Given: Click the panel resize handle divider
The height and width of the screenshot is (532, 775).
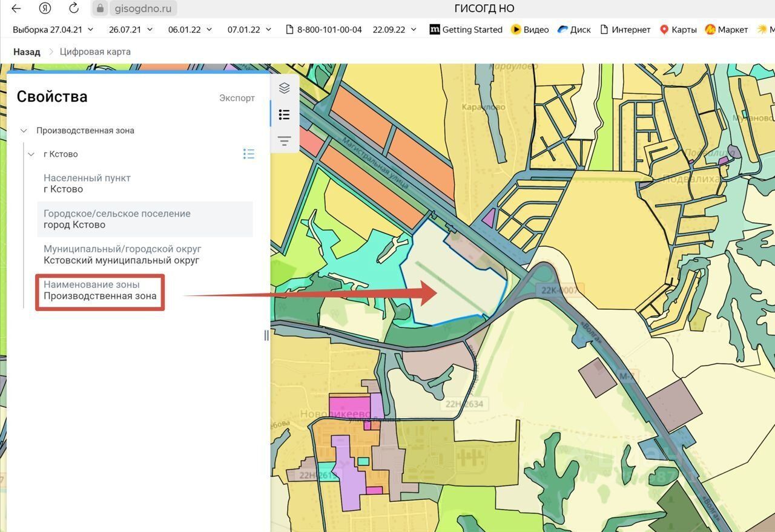Looking at the screenshot, I should tap(266, 335).
